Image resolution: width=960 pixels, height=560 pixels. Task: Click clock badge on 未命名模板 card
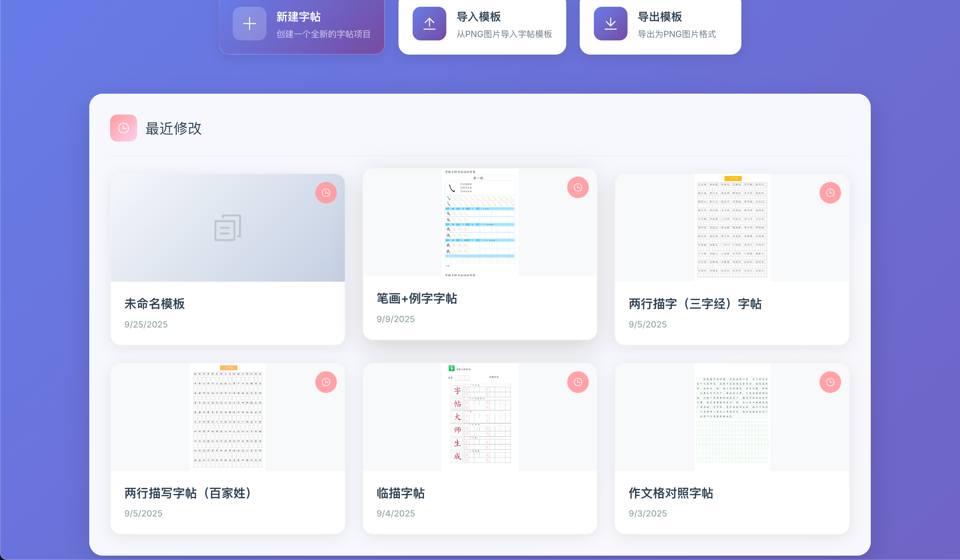[326, 193]
